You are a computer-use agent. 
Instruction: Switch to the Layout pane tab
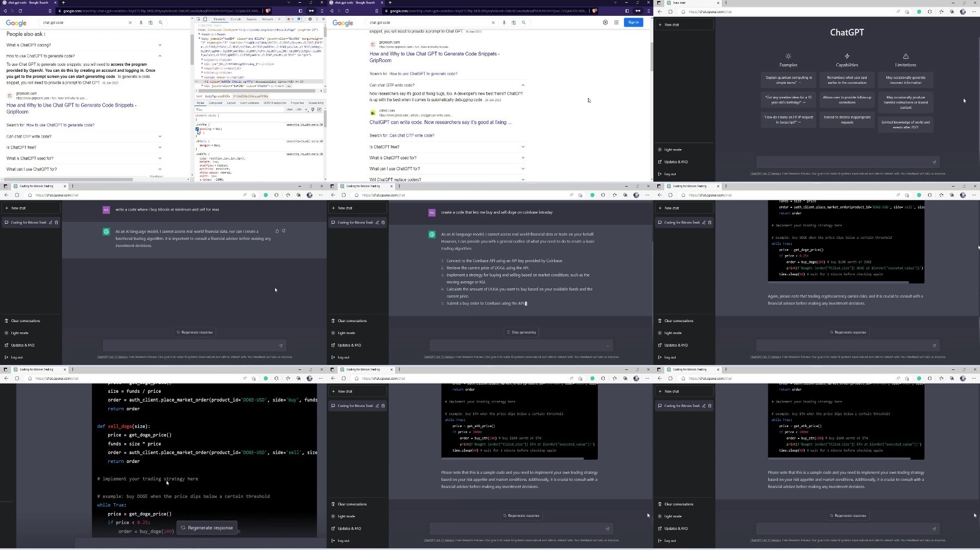(x=231, y=103)
